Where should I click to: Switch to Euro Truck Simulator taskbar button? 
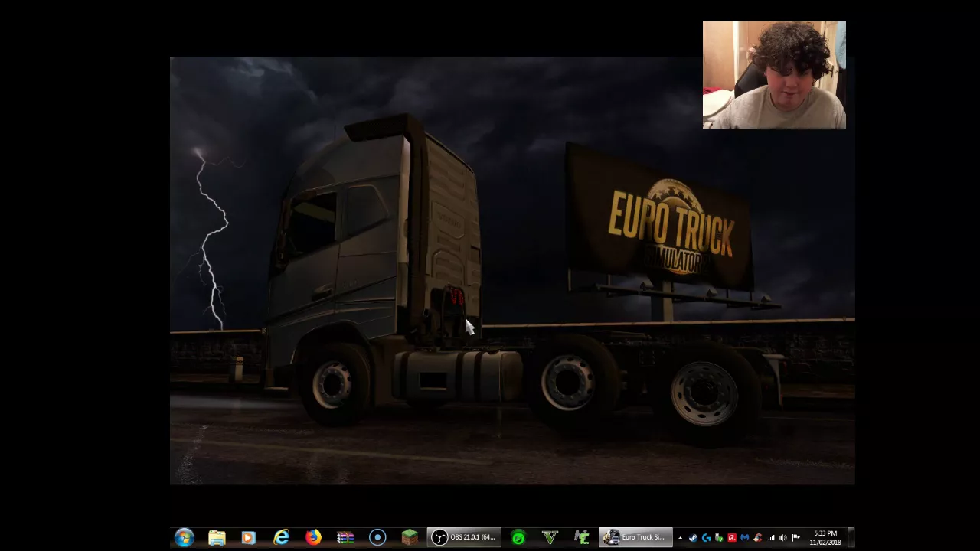635,538
